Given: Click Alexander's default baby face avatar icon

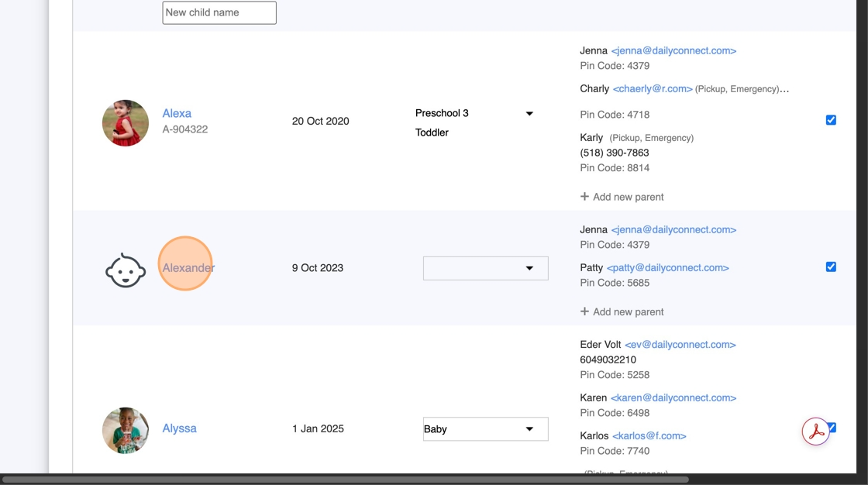Looking at the screenshot, I should [x=126, y=270].
